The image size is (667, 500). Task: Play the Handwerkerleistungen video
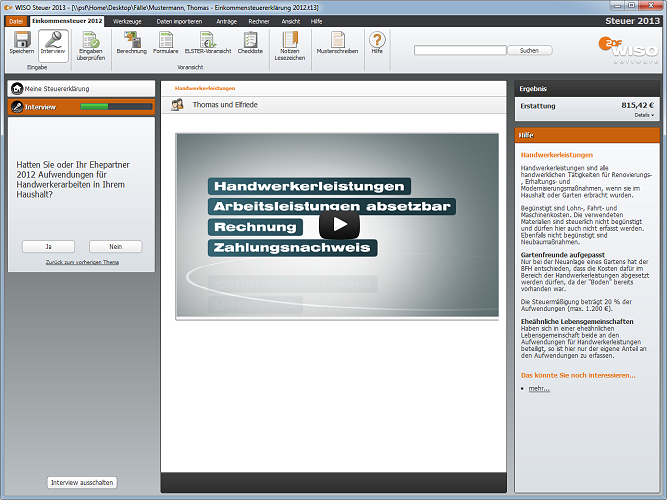tap(339, 224)
